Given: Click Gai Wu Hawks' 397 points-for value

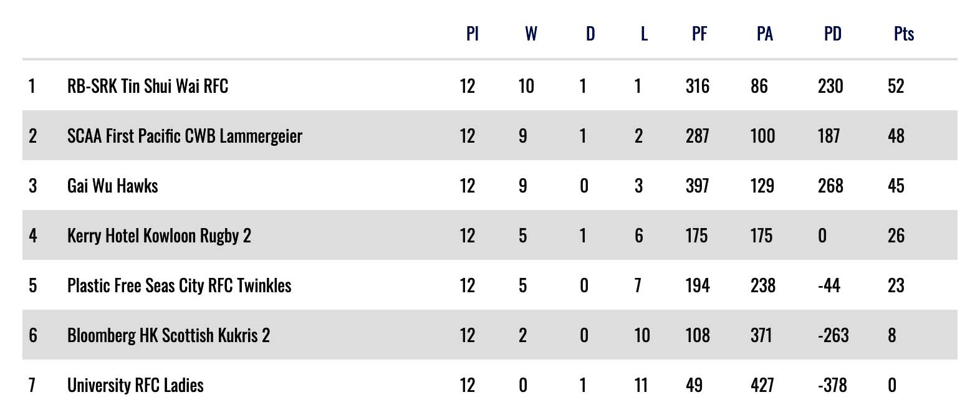Looking at the screenshot, I should (x=697, y=186).
